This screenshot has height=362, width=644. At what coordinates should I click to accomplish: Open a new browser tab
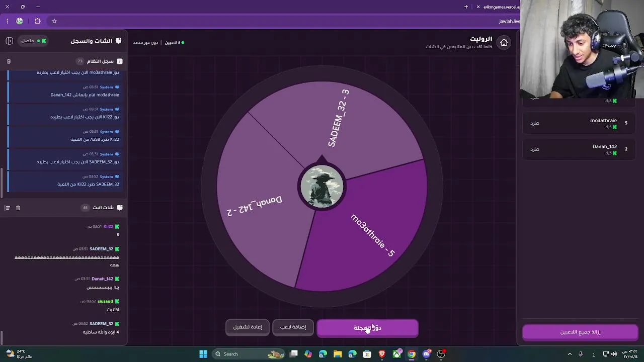(466, 7)
